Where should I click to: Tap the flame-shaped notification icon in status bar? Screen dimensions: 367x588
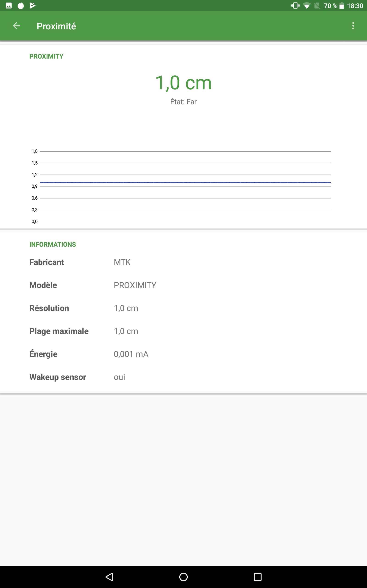(21, 6)
